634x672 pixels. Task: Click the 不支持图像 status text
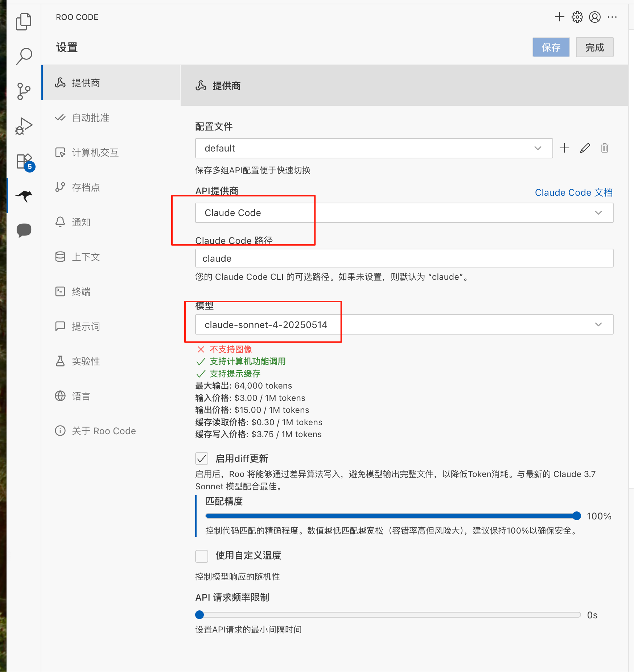click(231, 349)
